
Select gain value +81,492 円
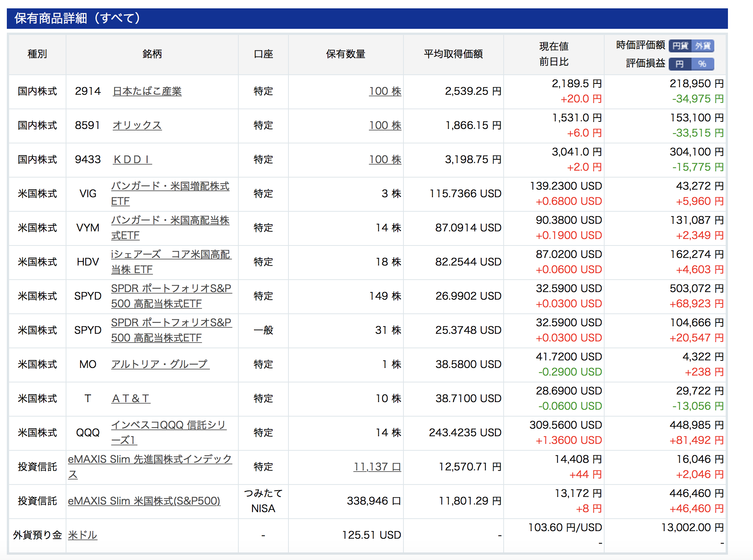697,440
